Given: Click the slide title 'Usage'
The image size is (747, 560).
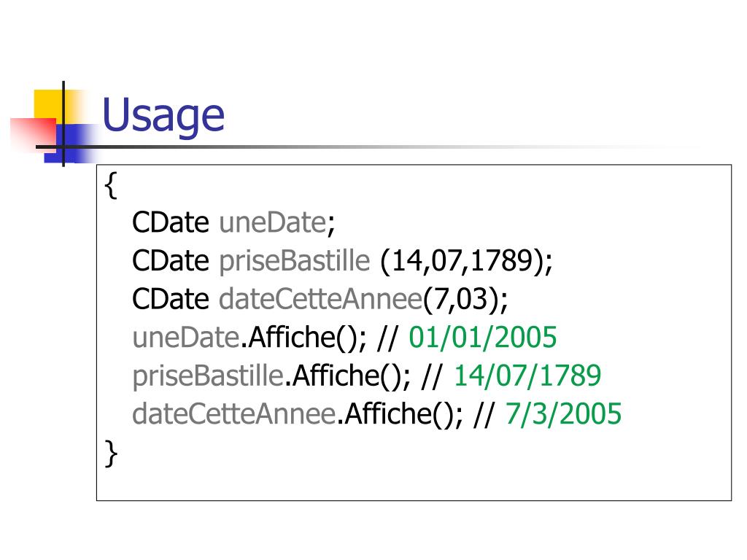Looking at the screenshot, I should pyautogui.click(x=163, y=115).
